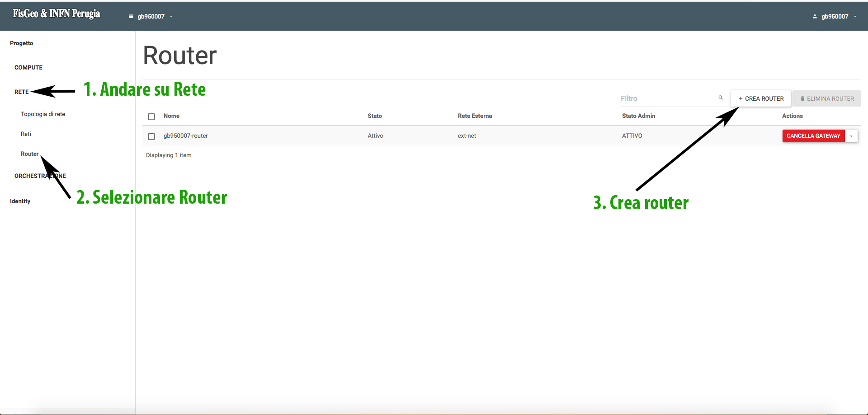Select the gb950007-router row checkbox
Image resolution: width=868 pixels, height=415 pixels.
pos(151,136)
